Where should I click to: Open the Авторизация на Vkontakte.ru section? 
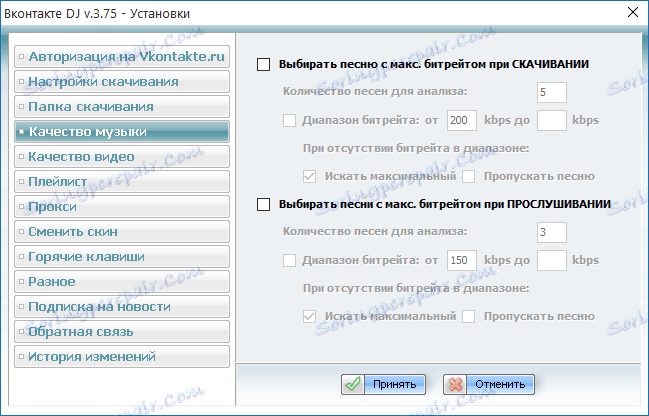(x=122, y=57)
